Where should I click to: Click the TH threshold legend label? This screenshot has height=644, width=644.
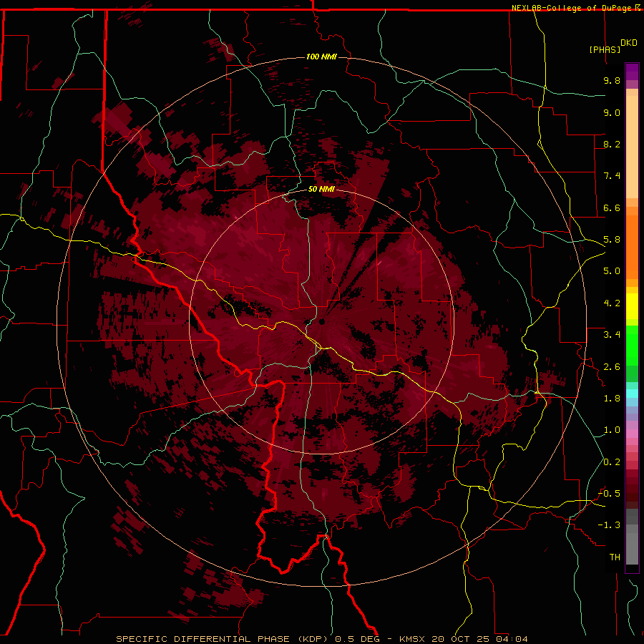coord(615,557)
